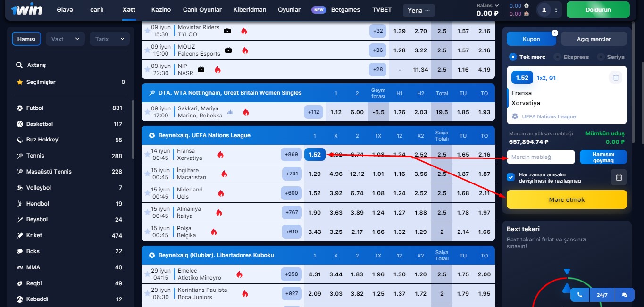Viewport: 644px width, 307px height.
Task: Open statistics icon for Sakkari vs Marino
Action: [x=230, y=112]
